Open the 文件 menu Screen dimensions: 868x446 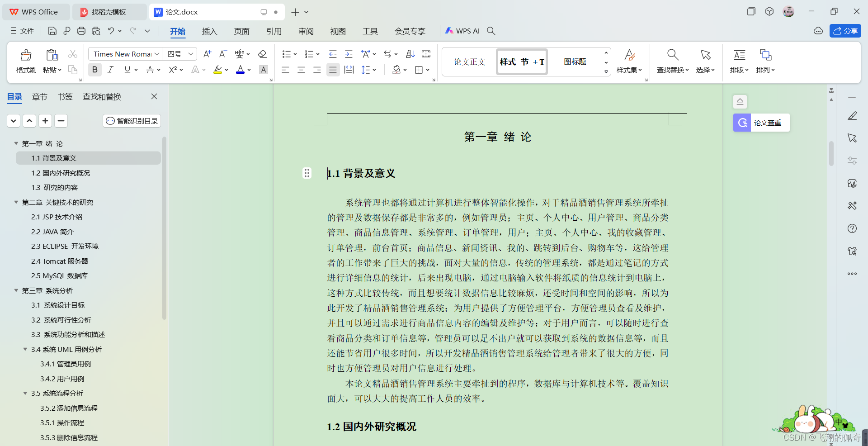[x=23, y=31]
